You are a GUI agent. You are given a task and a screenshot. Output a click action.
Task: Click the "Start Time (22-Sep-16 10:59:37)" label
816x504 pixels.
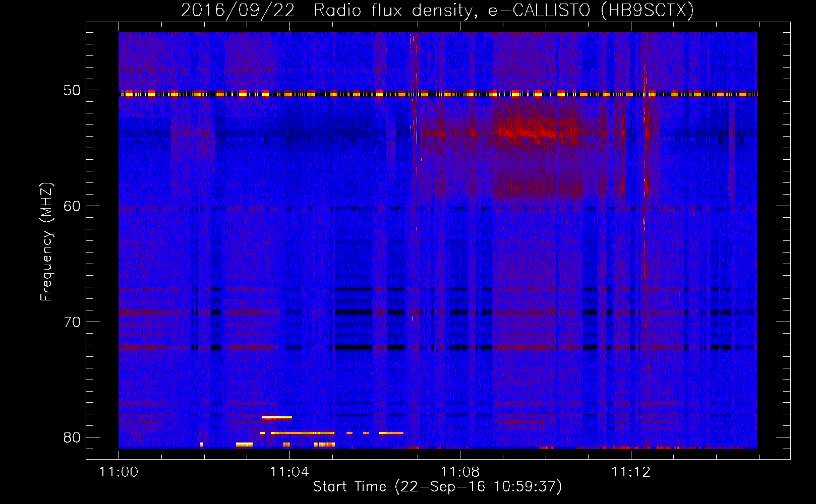pos(437,487)
